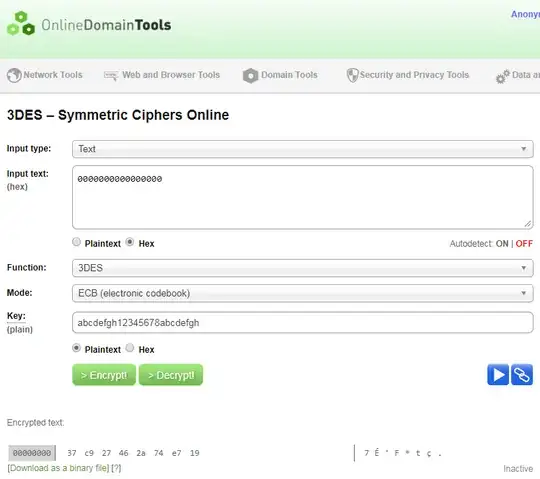Select Plaintext radio for the key
Viewport: 540px width, 479px height.
(x=76, y=348)
